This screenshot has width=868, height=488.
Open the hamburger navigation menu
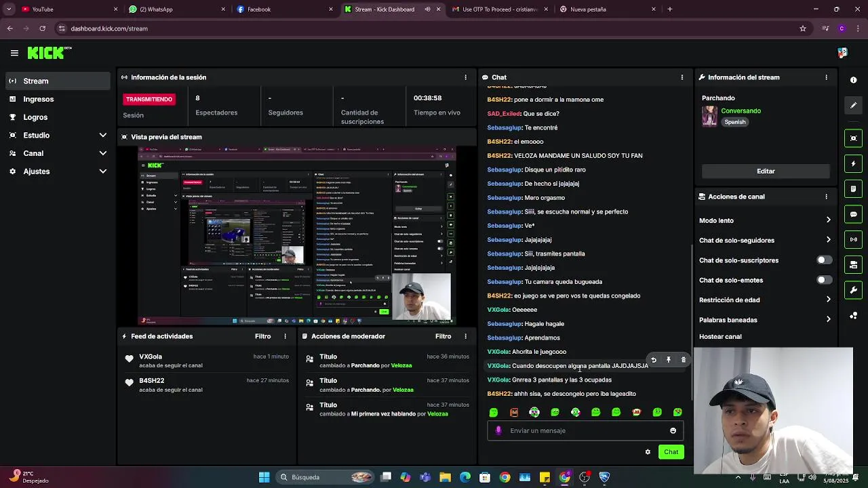14,53
